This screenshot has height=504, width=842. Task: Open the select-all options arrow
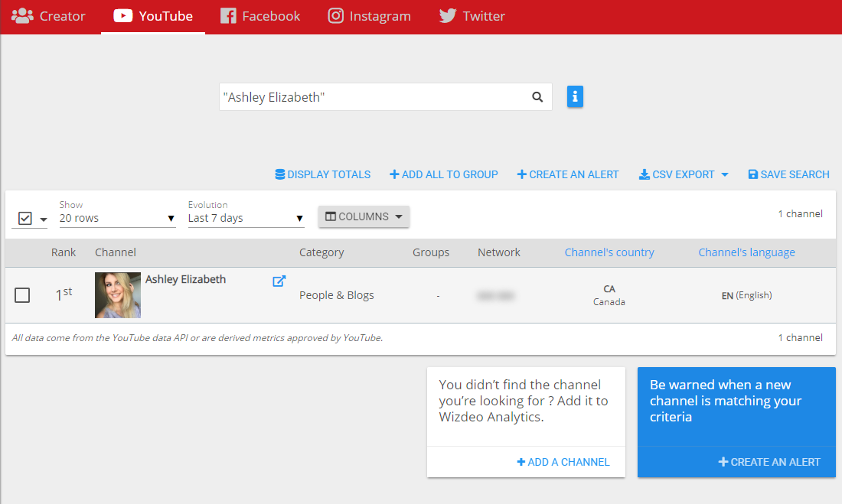[44, 219]
